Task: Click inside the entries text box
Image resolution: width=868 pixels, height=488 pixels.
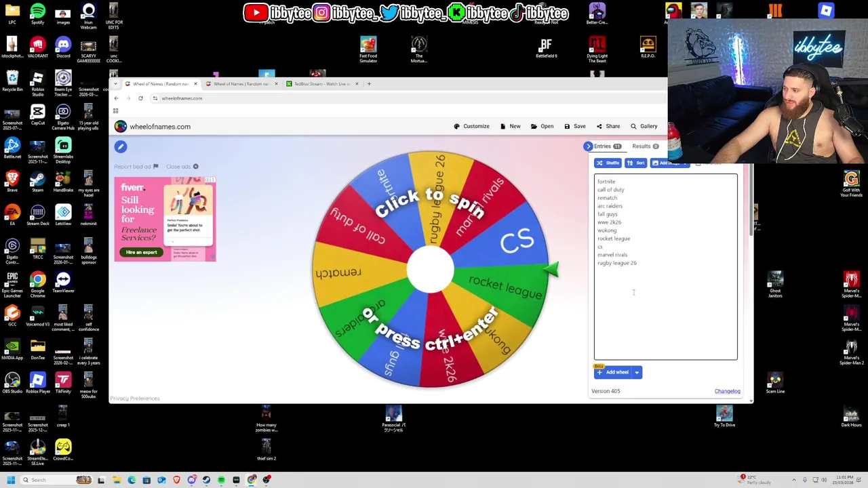Action: [666, 267]
